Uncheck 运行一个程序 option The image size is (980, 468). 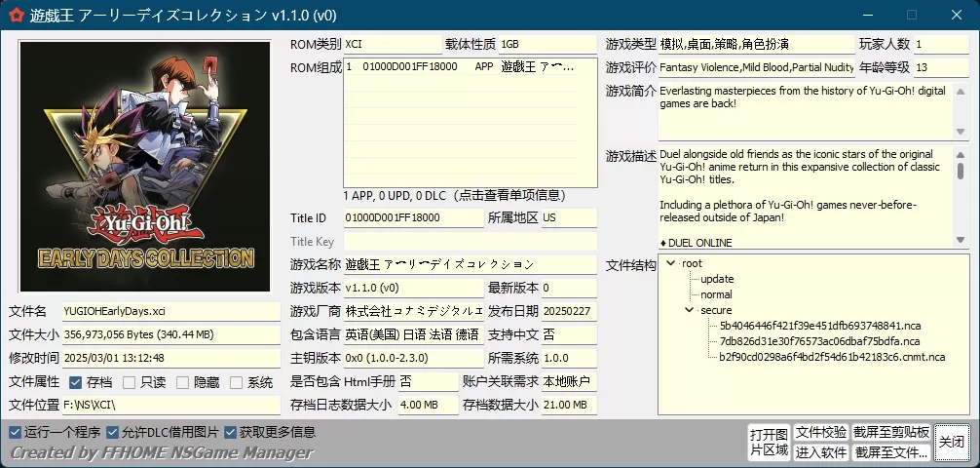point(15,432)
